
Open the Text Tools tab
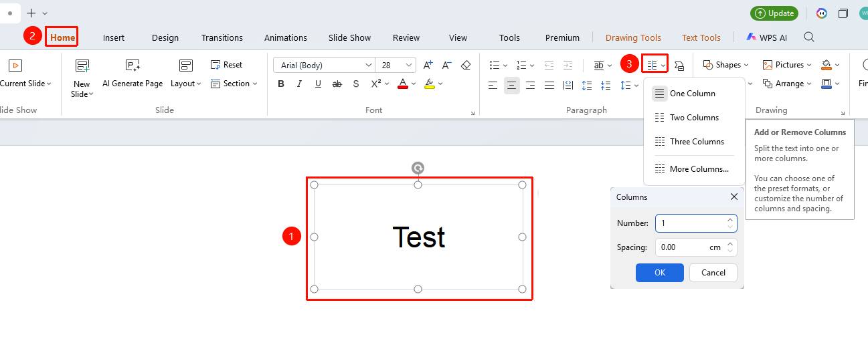(701, 37)
